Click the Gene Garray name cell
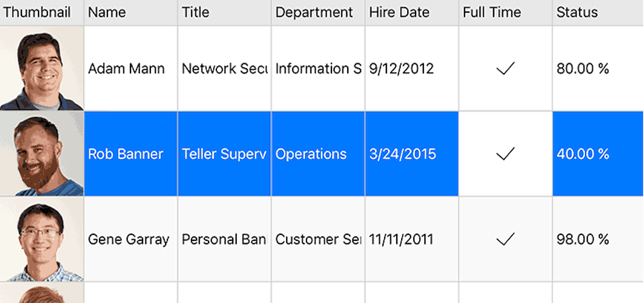Image resolution: width=644 pixels, height=303 pixels. (x=130, y=239)
